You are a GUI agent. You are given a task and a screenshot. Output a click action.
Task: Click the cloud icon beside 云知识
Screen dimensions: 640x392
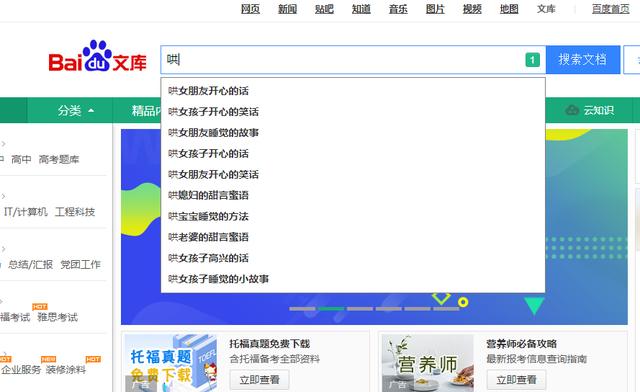[572, 110]
